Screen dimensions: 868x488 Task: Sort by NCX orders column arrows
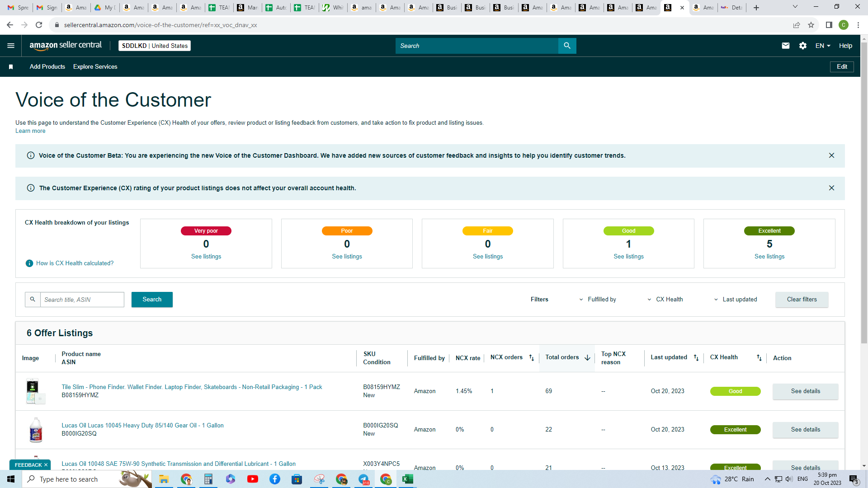pyautogui.click(x=532, y=358)
